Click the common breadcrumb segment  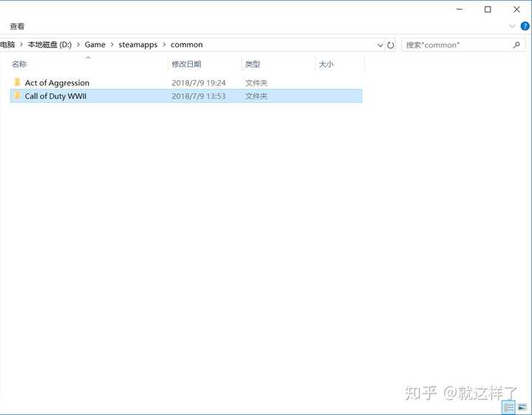(187, 44)
